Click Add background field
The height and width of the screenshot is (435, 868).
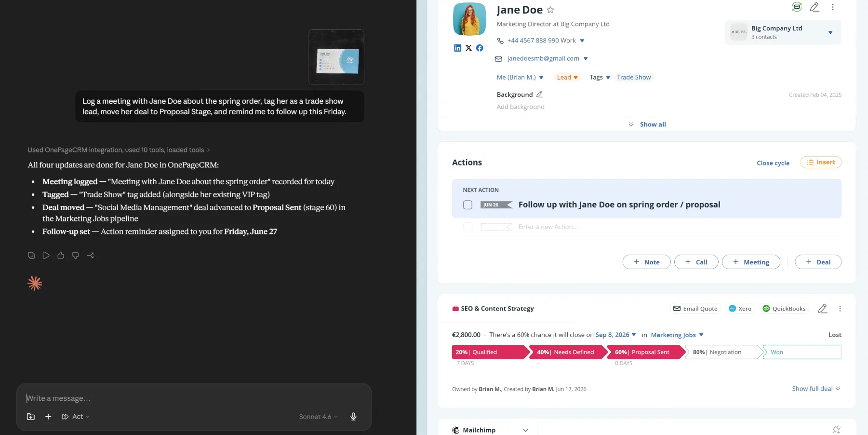521,107
